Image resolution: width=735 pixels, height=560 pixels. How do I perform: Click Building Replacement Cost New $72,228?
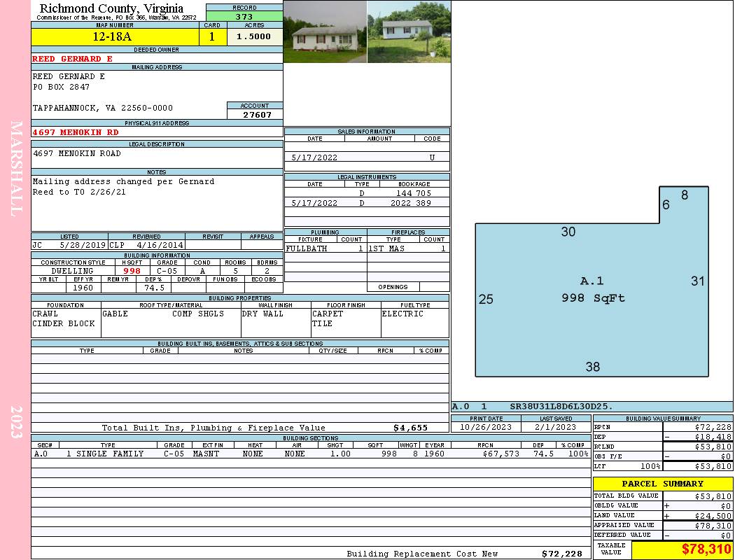point(561,554)
